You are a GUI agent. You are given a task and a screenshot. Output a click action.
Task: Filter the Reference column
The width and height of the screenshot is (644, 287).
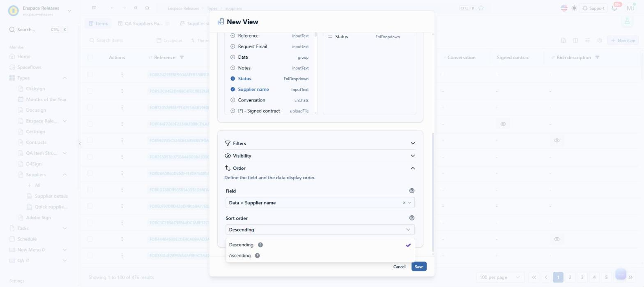pyautogui.click(x=182, y=58)
